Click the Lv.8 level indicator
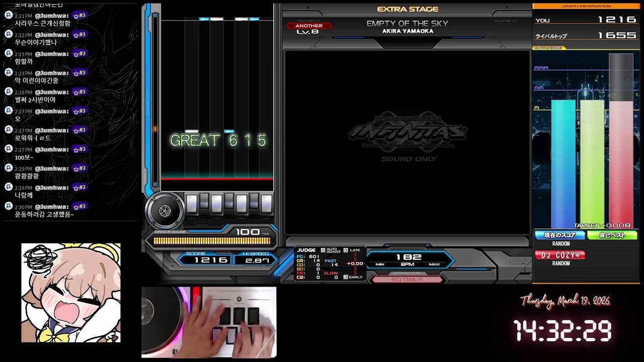Screen dimensions: 644x362 click(307, 32)
